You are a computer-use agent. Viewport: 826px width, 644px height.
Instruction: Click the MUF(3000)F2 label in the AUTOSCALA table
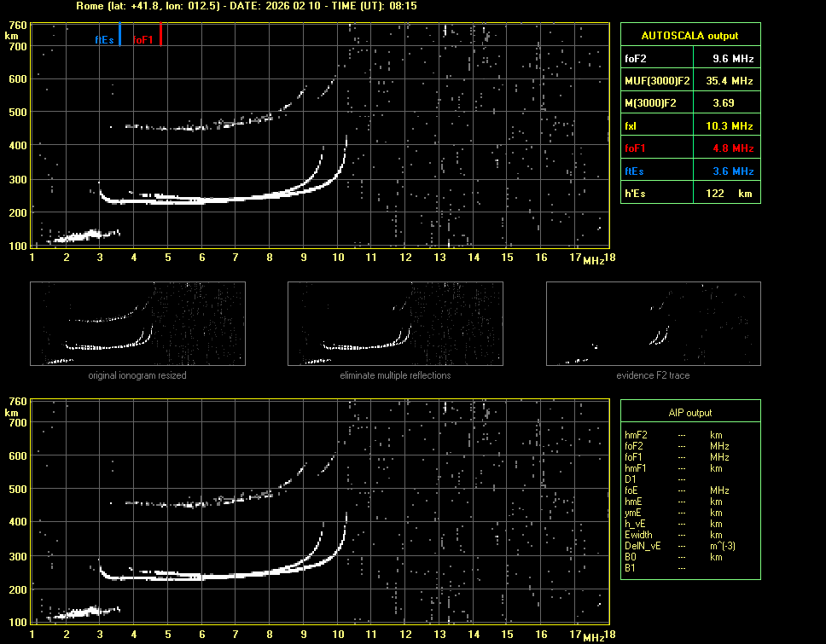click(x=656, y=81)
